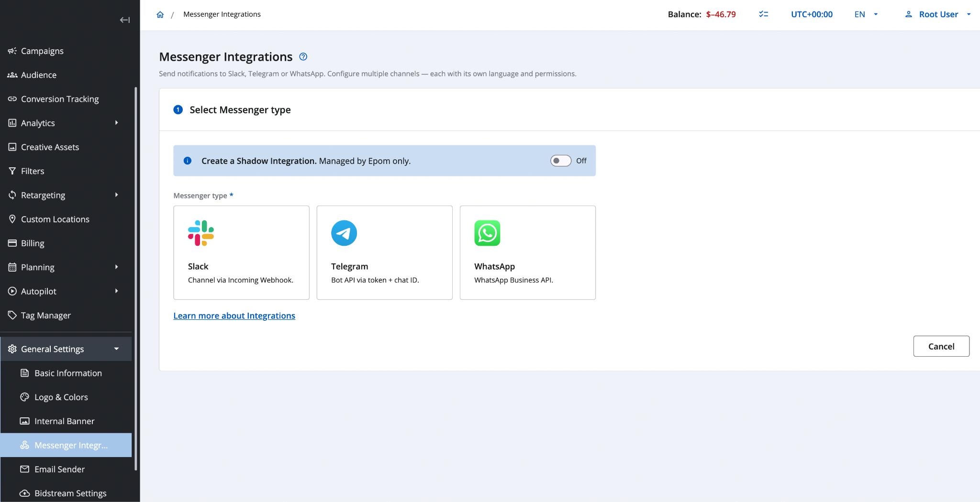980x502 pixels.
Task: Click the Audience people icon
Action: [12, 75]
